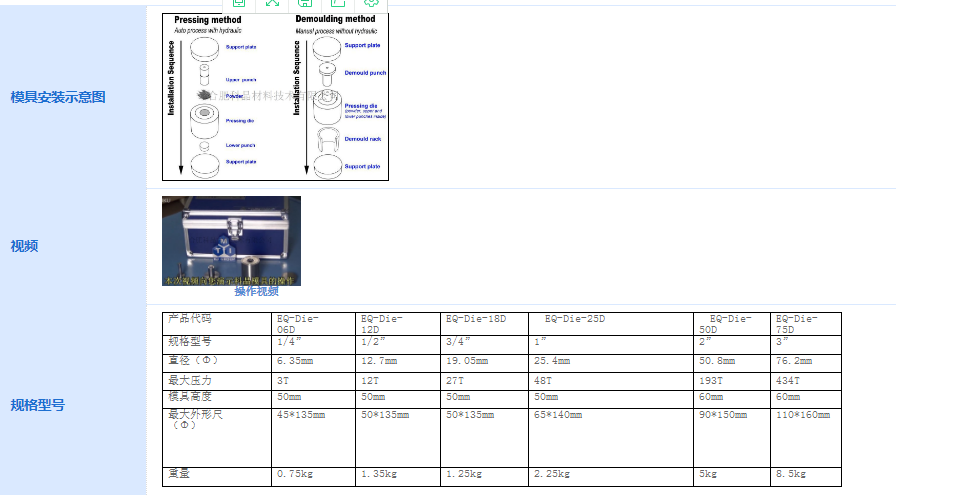Image resolution: width=956 pixels, height=495 pixels.
Task: Click the green save (floppy disk) icon
Action: [305, 3]
